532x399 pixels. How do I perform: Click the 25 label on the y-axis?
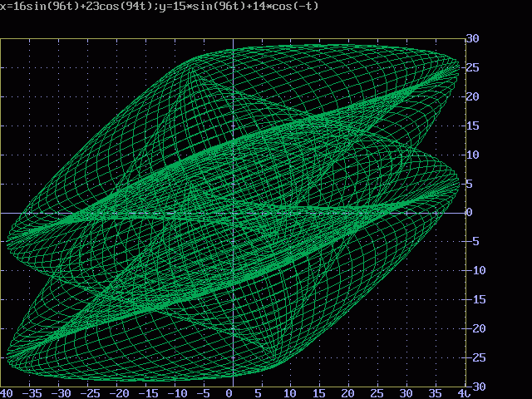472,67
